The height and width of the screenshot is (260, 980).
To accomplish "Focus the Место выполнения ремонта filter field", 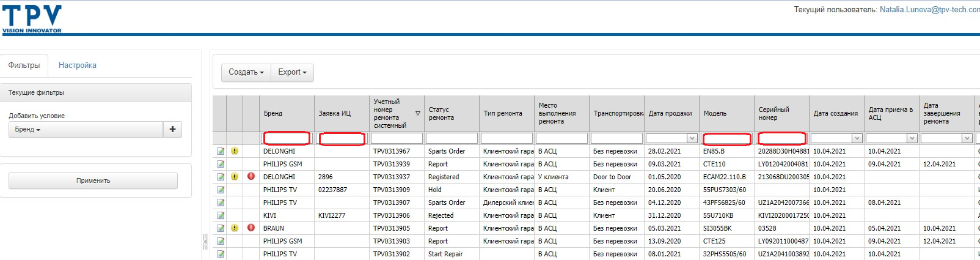I will click(561, 138).
